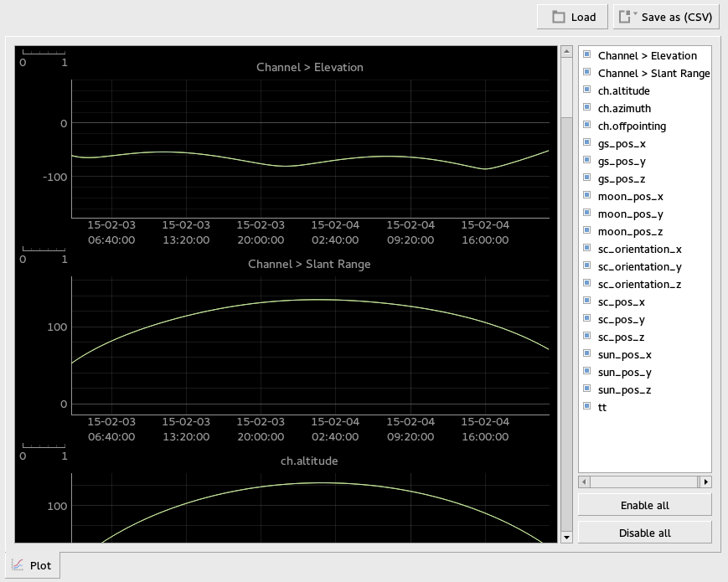Toggle sc_orientation_x checkbox
The width and height of the screenshot is (728, 582).
[587, 249]
